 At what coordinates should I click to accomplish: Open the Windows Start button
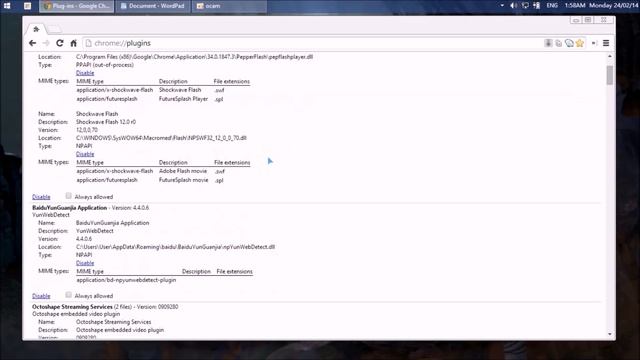[7, 6]
